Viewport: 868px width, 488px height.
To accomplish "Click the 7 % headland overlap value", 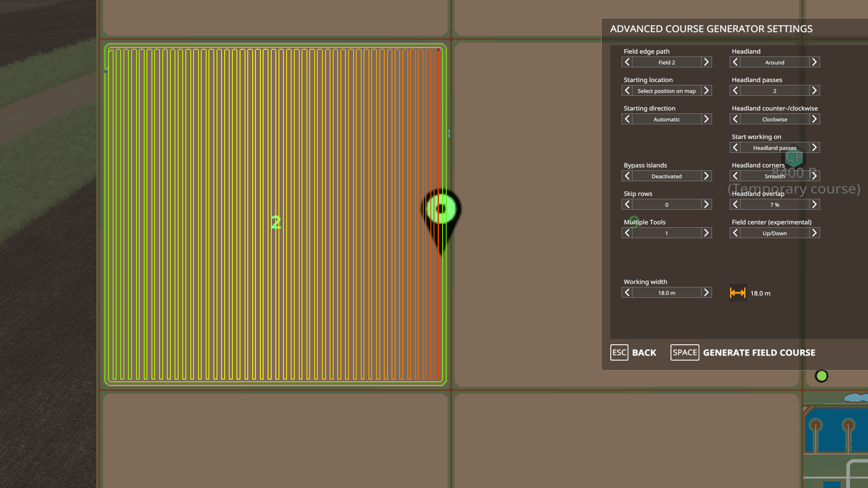I will click(x=775, y=205).
